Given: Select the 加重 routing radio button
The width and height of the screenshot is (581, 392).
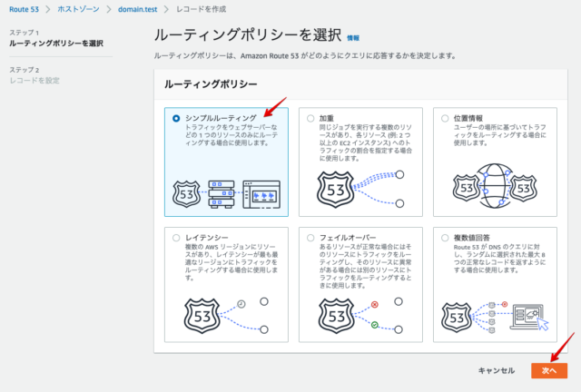Looking at the screenshot, I should click(310, 118).
